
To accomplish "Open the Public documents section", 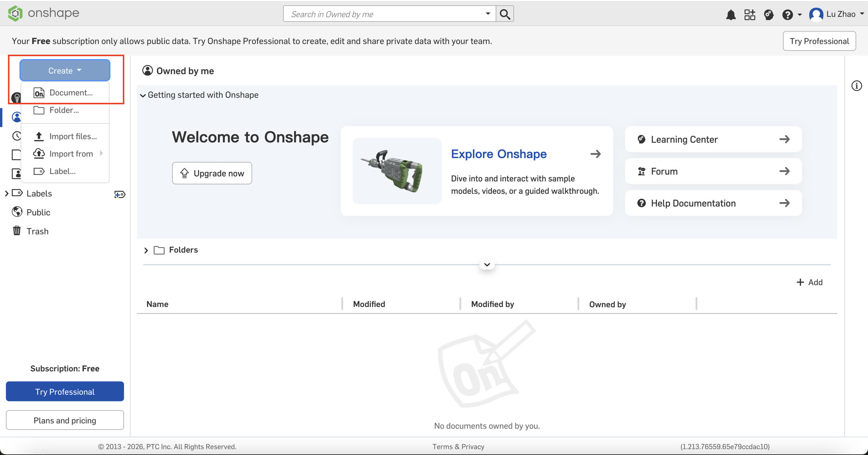I will [38, 212].
